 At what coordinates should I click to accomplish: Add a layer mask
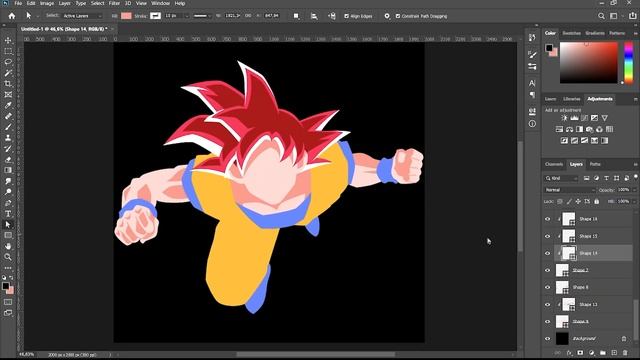[580, 353]
